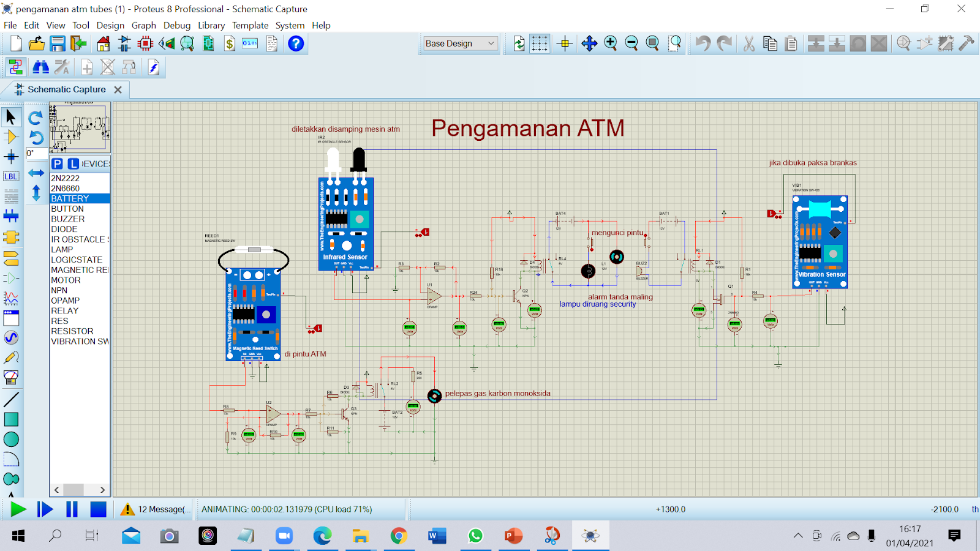Open the PCB Layout chip icon
The width and height of the screenshot is (980, 551).
145,43
